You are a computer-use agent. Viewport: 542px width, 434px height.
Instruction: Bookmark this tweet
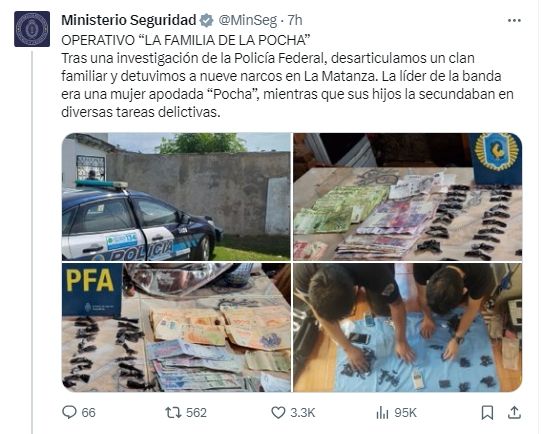click(487, 413)
